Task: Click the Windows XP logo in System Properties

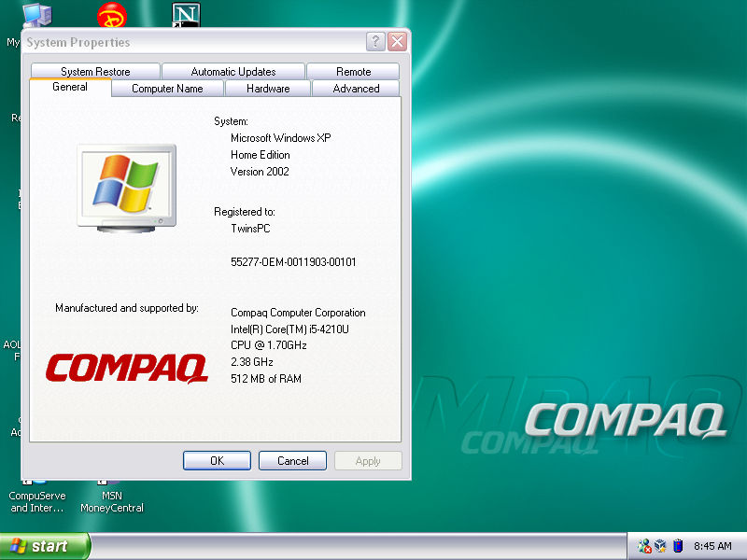Action: [126, 182]
